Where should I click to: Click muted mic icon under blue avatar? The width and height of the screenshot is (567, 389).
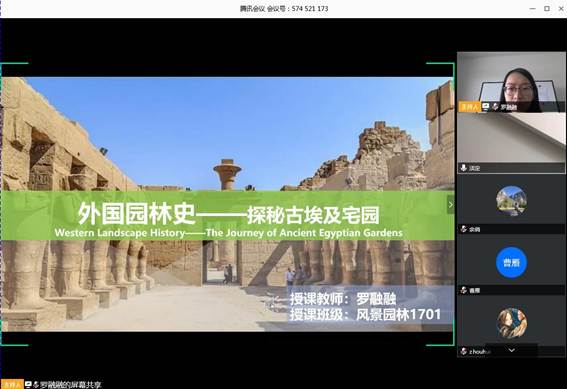(x=464, y=290)
